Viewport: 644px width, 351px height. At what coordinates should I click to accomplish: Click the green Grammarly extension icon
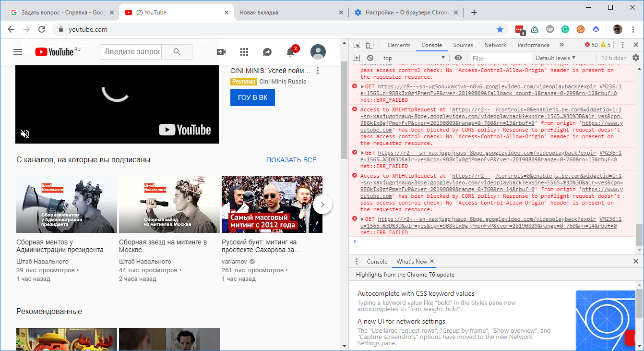pos(565,29)
